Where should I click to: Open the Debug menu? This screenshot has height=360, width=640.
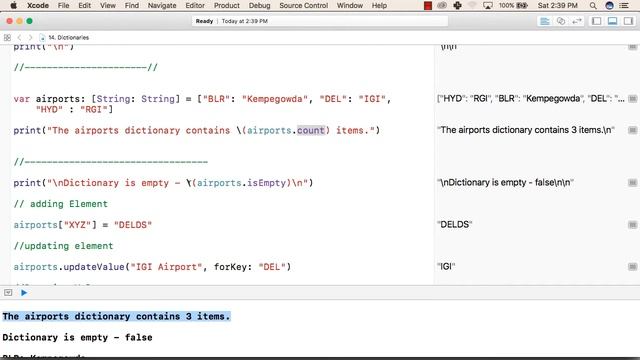pyautogui.click(x=260, y=5)
